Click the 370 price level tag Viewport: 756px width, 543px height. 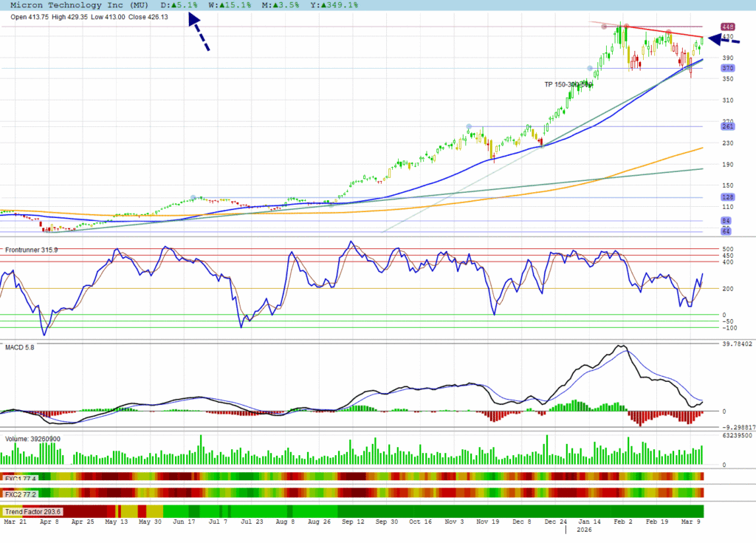727,68
